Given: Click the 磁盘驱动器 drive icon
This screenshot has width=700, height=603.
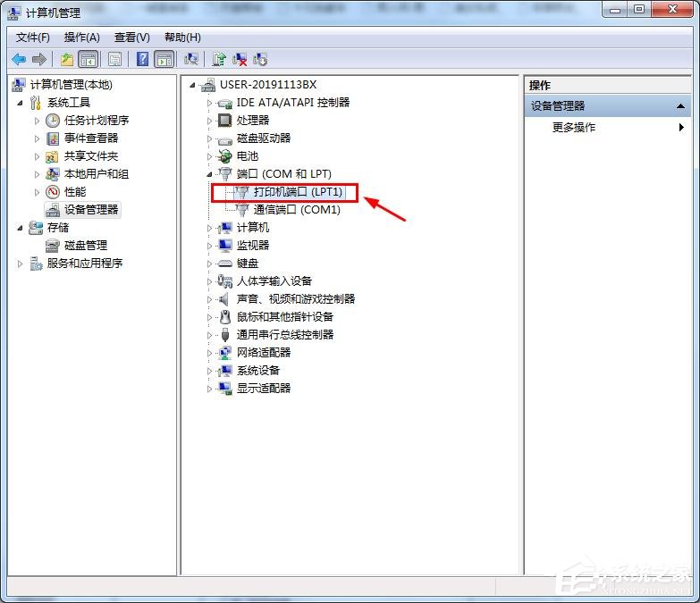Looking at the screenshot, I should click(224, 139).
